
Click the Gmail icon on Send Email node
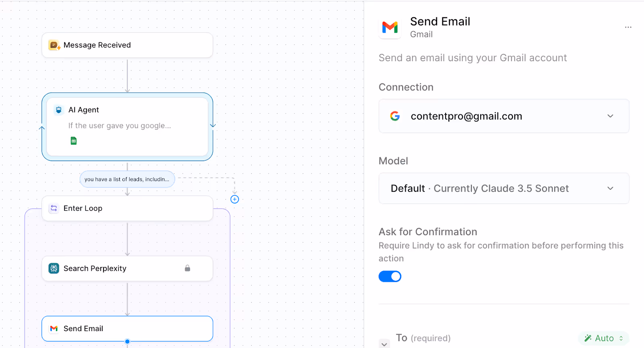(54, 329)
